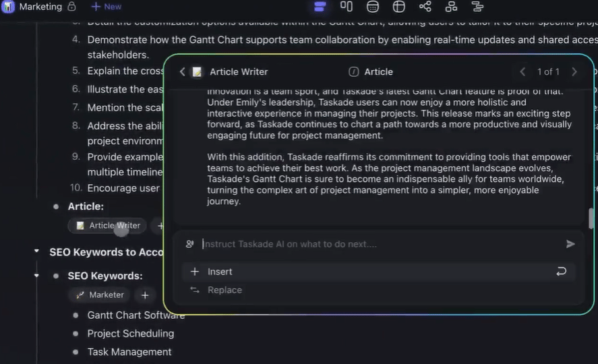Click the plus icon beside Insert
The image size is (598, 364).
195,272
